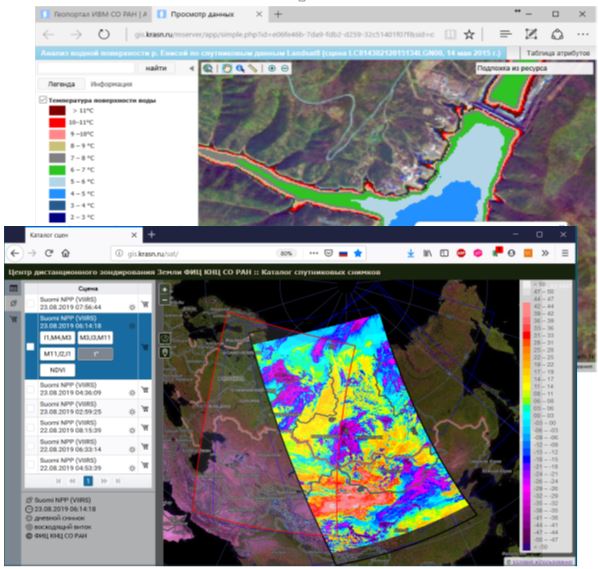
Task: Click the dark red >11°C legend swatch
Action: [x=57, y=111]
